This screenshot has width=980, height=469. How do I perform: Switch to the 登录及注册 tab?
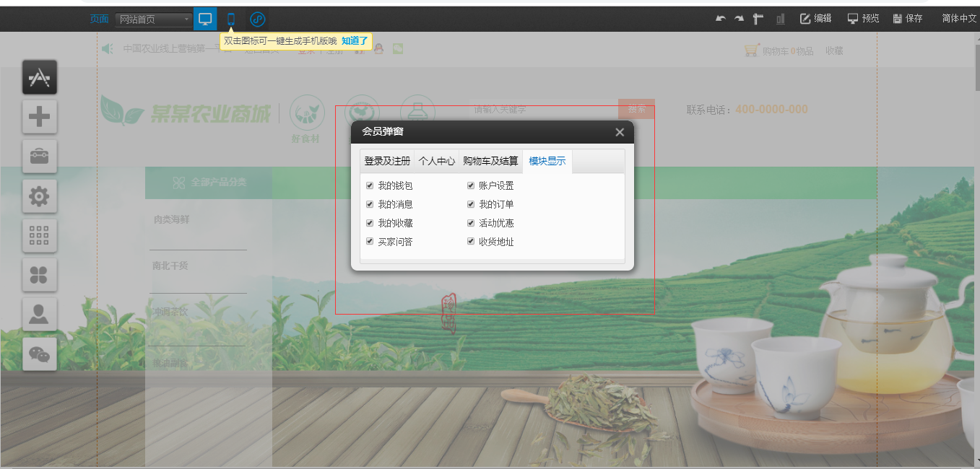click(x=387, y=161)
